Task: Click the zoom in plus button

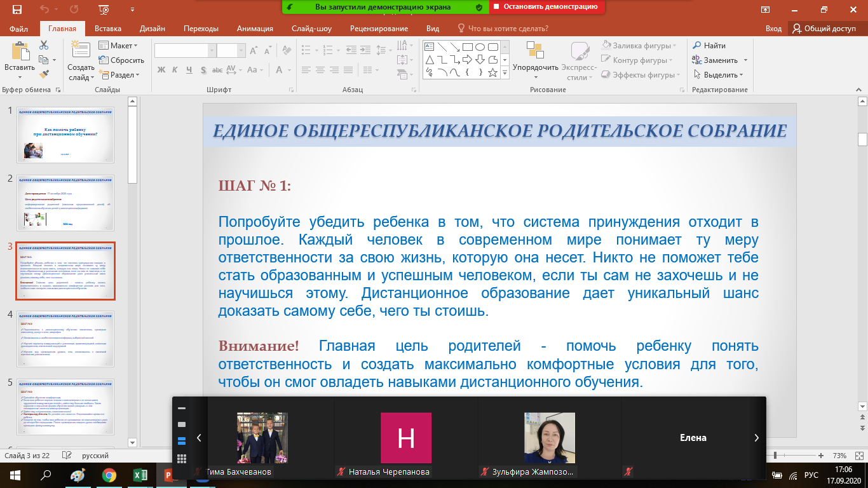Action: [x=822, y=456]
